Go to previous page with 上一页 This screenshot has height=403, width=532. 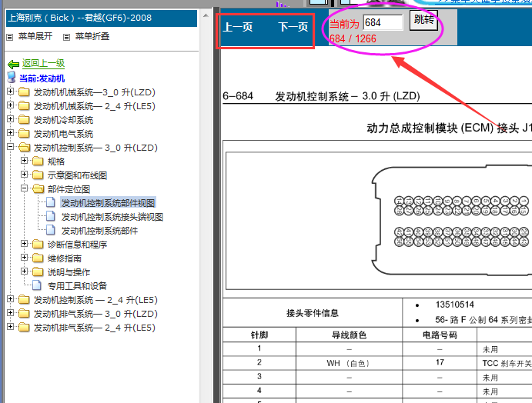coord(238,27)
